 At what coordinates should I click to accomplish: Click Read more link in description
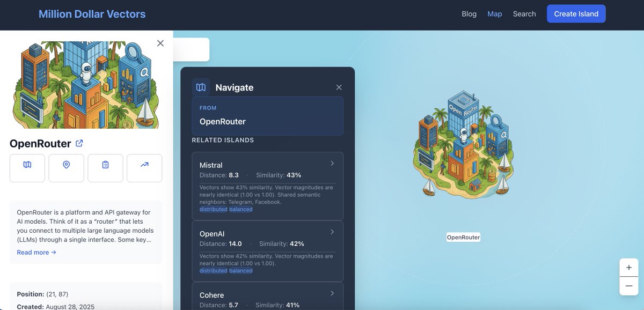click(36, 252)
